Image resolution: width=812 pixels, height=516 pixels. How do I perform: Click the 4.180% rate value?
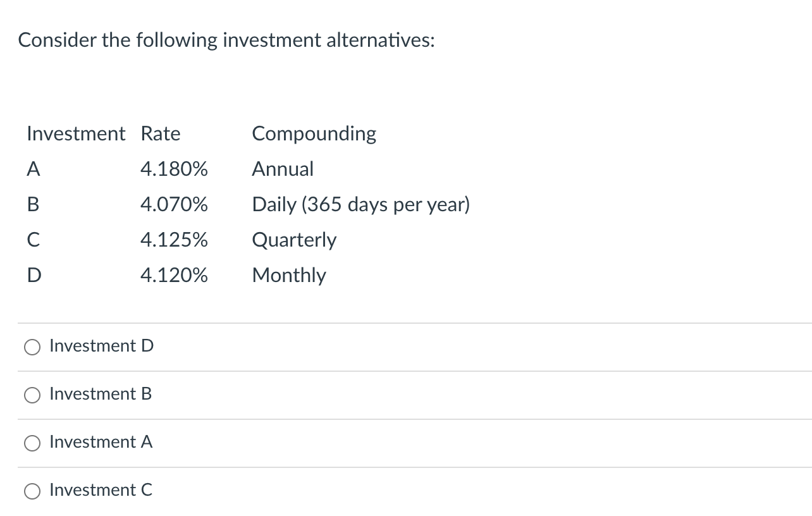[x=174, y=169]
